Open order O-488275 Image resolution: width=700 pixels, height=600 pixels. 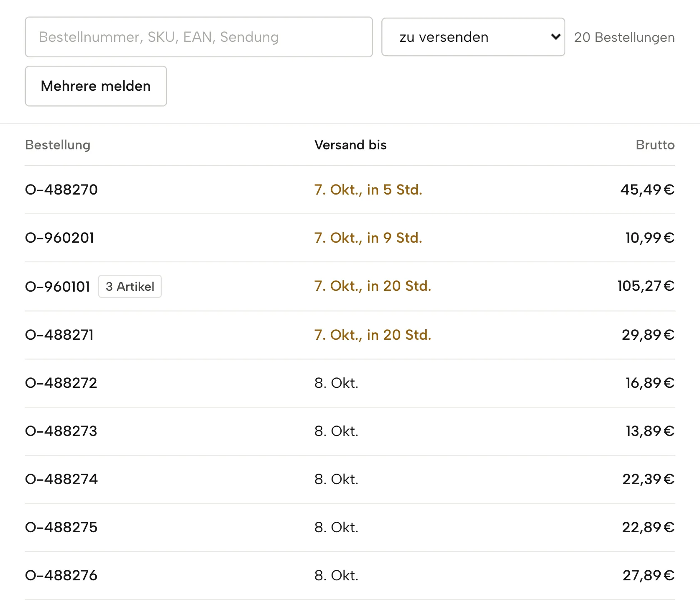(61, 527)
